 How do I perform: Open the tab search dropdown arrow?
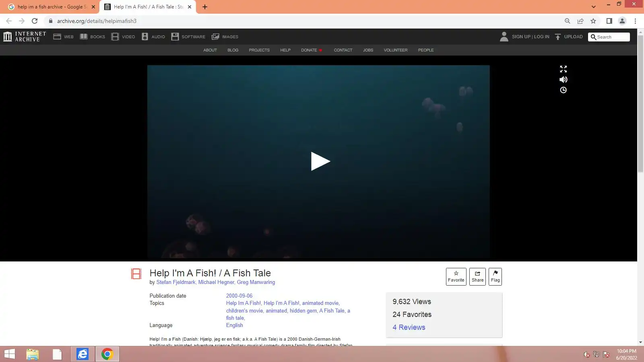click(x=593, y=7)
